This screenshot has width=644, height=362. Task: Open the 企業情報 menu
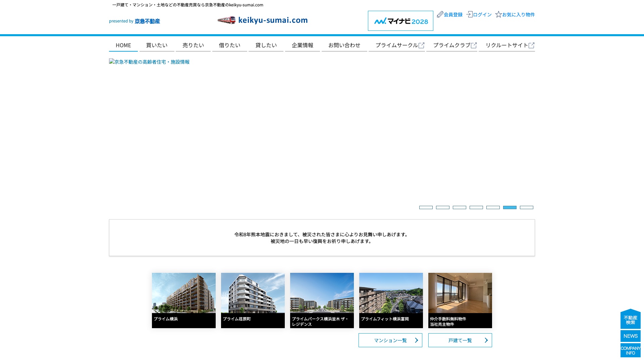(303, 45)
